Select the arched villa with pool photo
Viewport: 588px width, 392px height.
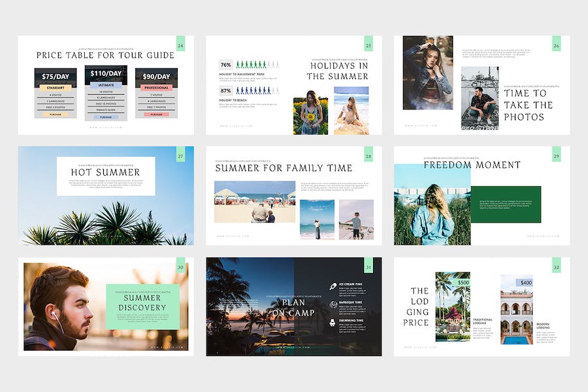[516, 310]
